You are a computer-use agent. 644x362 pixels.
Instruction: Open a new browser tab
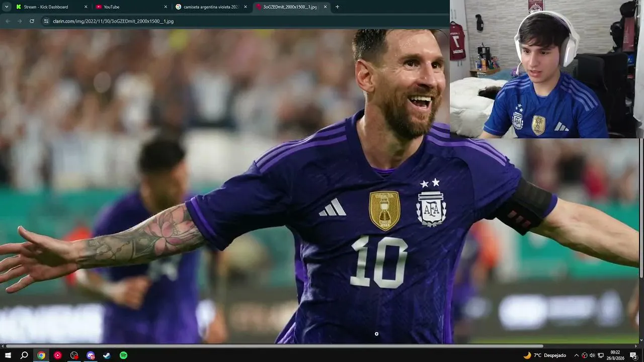[x=337, y=7]
